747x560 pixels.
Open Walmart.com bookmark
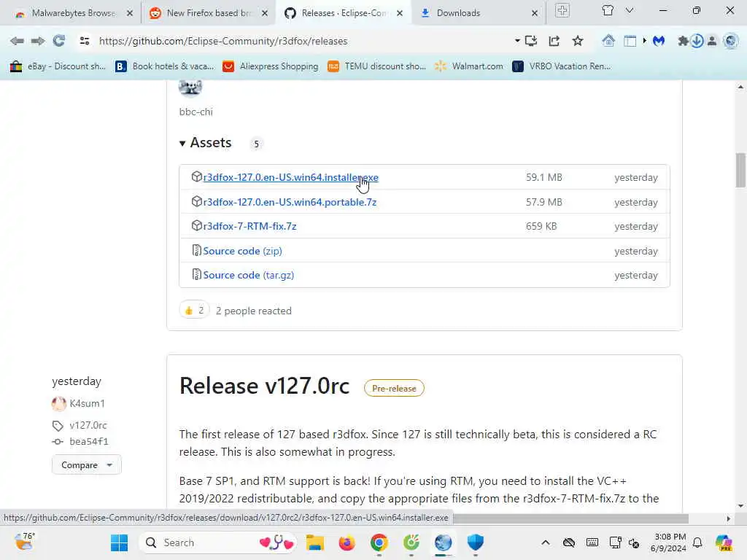click(x=469, y=66)
